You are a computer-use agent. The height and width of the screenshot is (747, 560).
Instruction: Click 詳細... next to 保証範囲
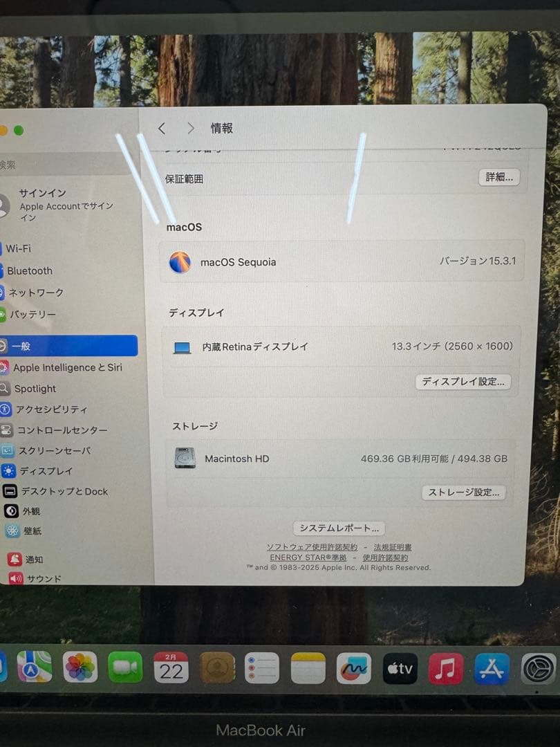[498, 178]
